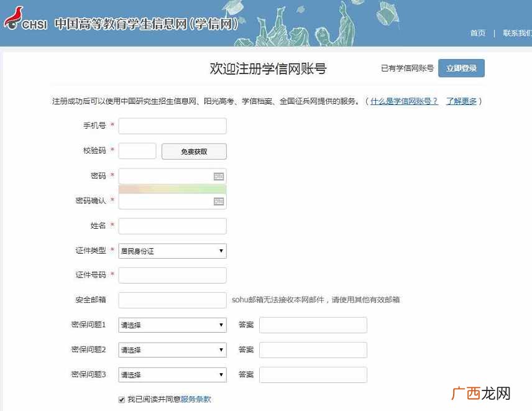Screen dimensions: 532x411
Task: Focus the 密保问题1 答案 field
Action: point(313,325)
